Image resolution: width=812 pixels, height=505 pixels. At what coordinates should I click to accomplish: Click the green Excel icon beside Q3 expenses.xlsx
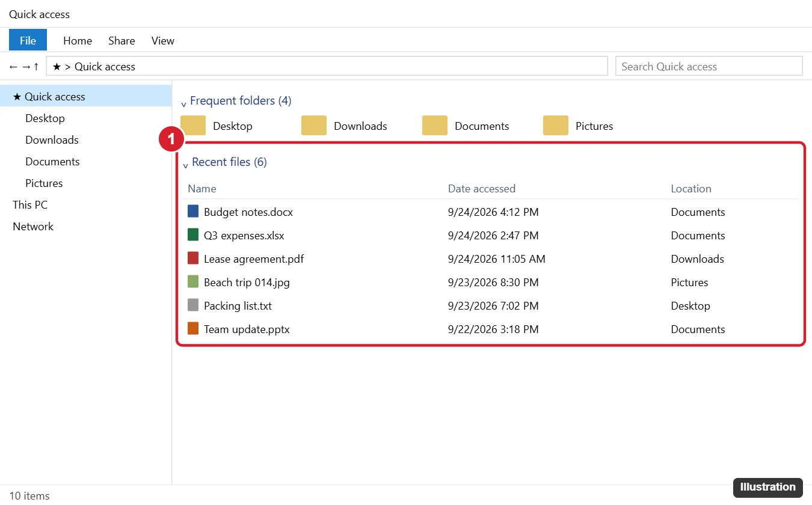point(193,235)
